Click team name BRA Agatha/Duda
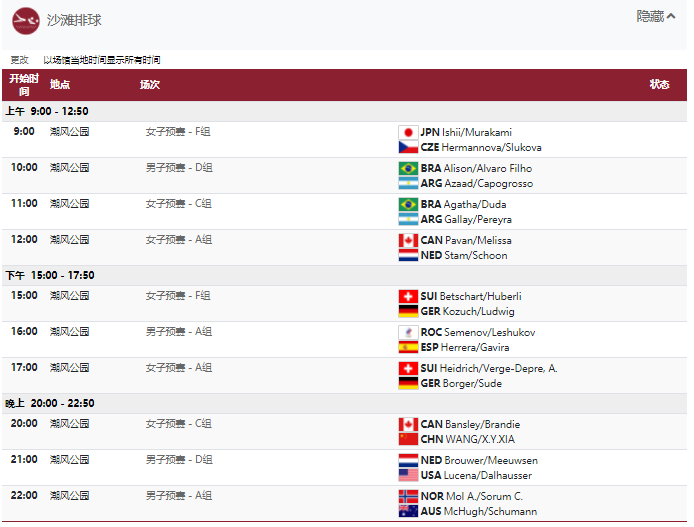 point(463,204)
